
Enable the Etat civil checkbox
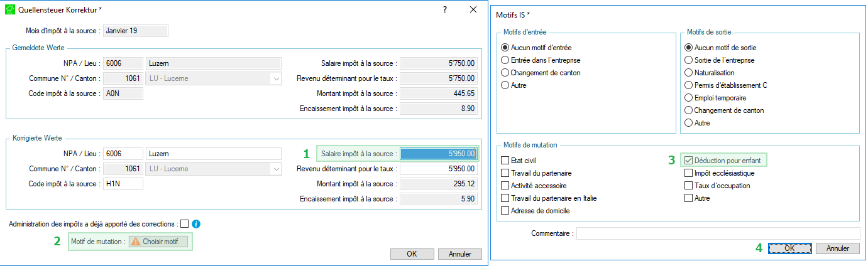[x=505, y=161]
